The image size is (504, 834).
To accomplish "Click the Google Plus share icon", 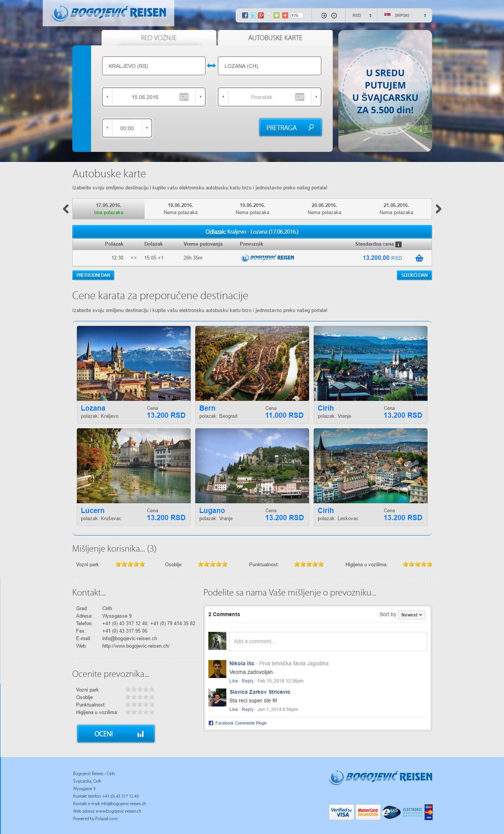I will pos(261,15).
